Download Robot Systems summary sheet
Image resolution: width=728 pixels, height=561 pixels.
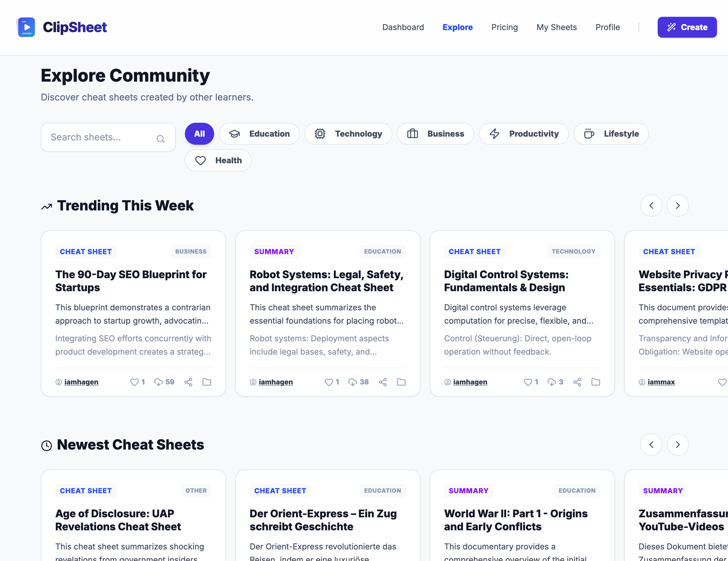(353, 382)
